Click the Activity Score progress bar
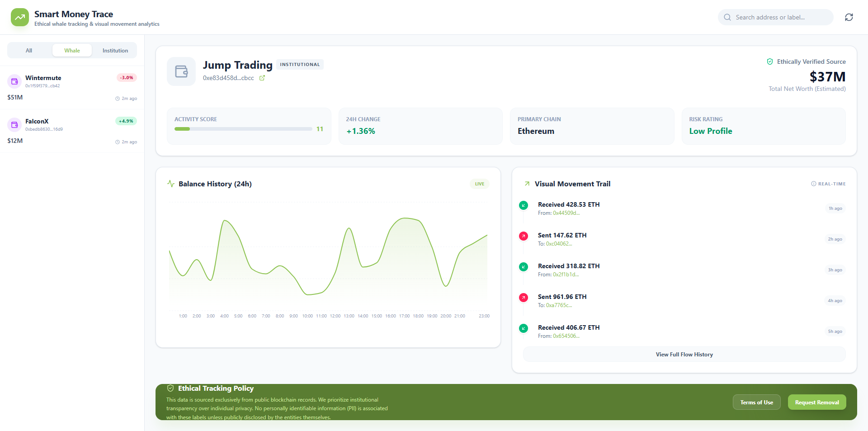This screenshot has height=431, width=868. point(243,129)
